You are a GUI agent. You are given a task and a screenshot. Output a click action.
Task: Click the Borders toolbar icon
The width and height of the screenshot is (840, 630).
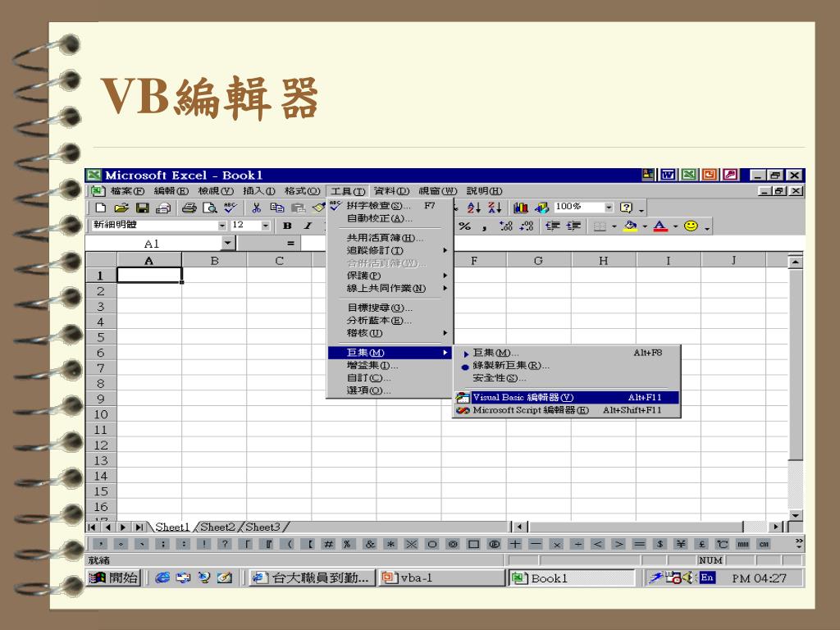point(600,226)
